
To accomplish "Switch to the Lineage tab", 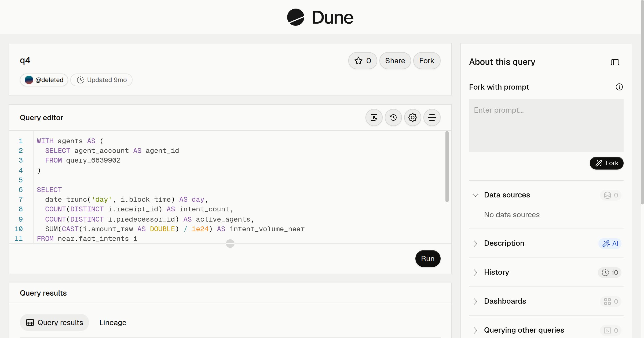I will [x=113, y=322].
